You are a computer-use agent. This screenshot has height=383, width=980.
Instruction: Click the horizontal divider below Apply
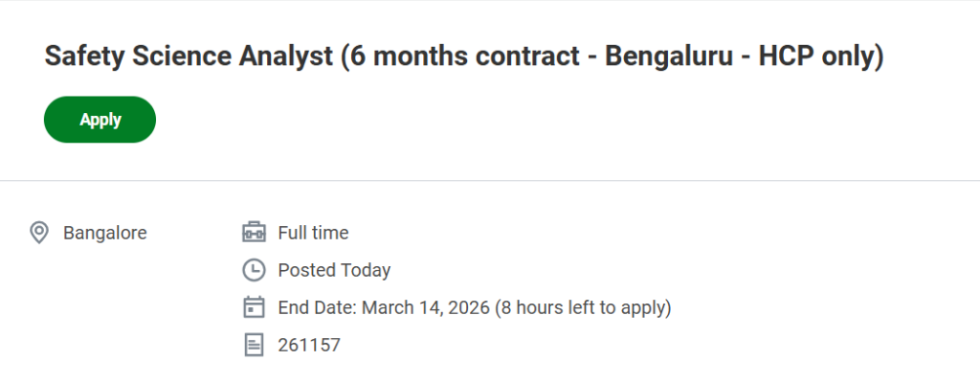click(490, 180)
